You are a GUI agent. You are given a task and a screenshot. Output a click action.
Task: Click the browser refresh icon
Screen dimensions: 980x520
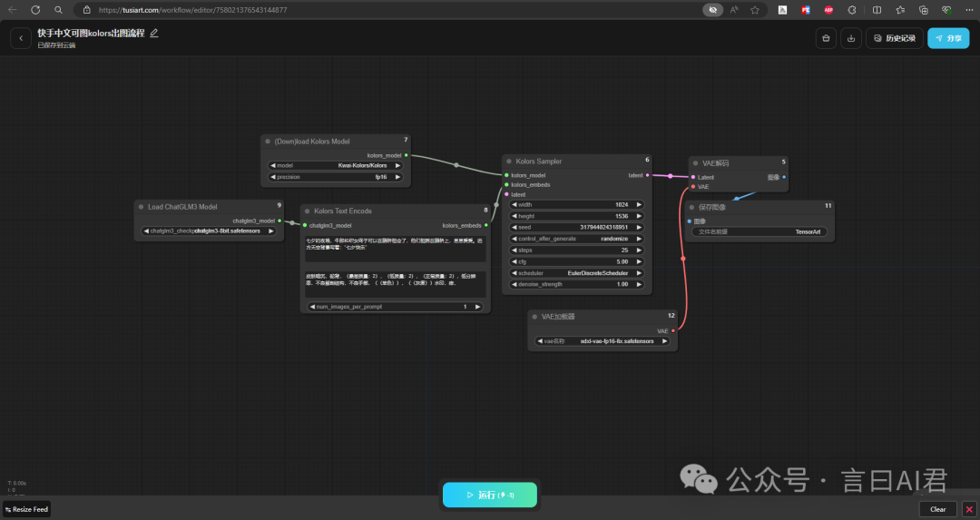tap(35, 10)
